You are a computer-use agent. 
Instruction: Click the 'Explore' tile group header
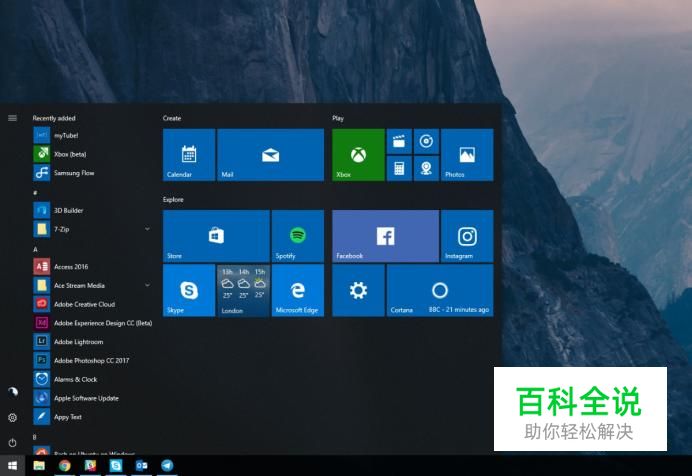click(x=173, y=199)
